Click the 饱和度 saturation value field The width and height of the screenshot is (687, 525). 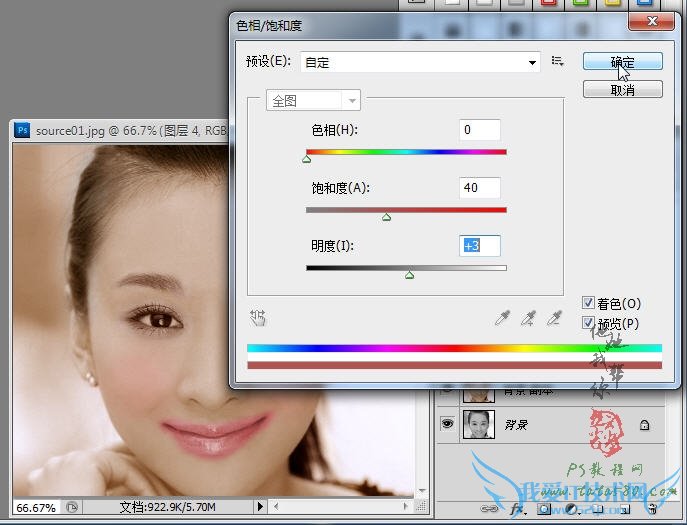[x=479, y=188]
